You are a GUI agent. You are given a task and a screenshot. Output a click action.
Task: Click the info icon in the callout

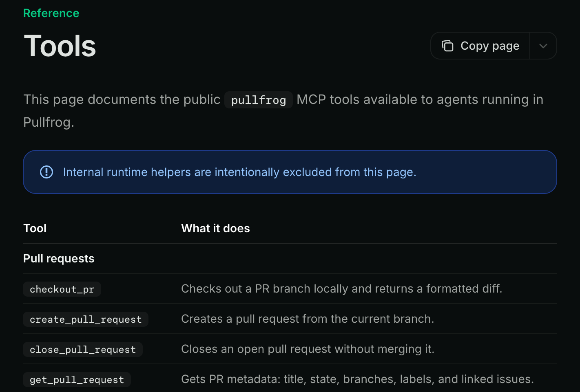click(46, 172)
